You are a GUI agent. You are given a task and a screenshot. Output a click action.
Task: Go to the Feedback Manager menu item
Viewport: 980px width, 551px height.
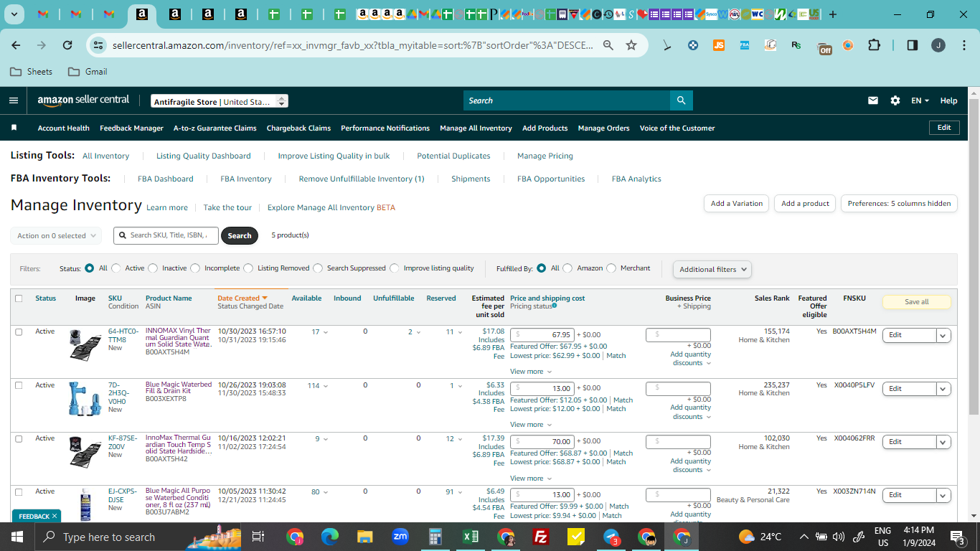click(131, 128)
